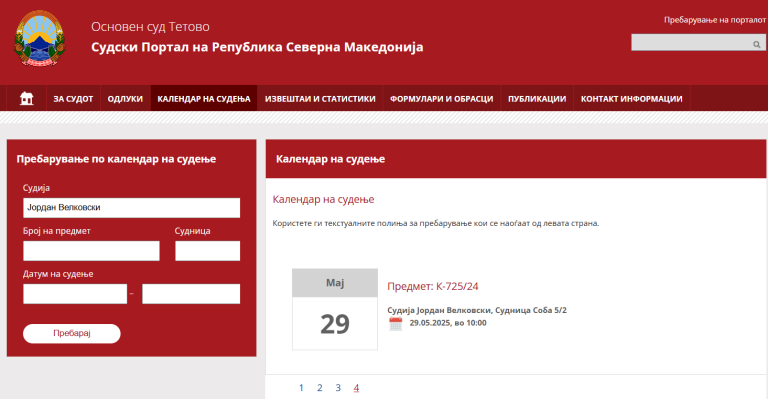Go to ИЗВЕШТАИ И СТАТИСТИКИ

pyautogui.click(x=320, y=98)
